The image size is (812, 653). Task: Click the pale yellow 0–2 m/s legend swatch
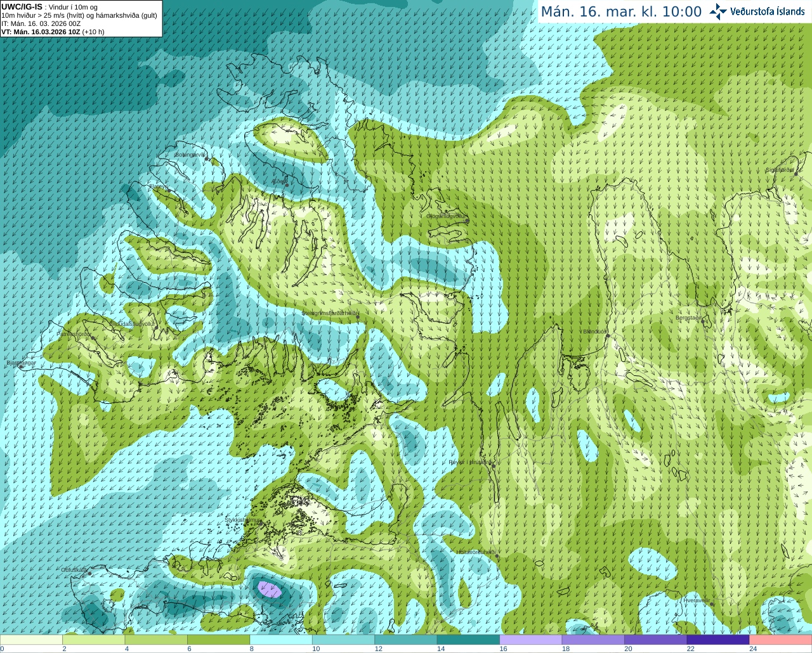coord(31,640)
